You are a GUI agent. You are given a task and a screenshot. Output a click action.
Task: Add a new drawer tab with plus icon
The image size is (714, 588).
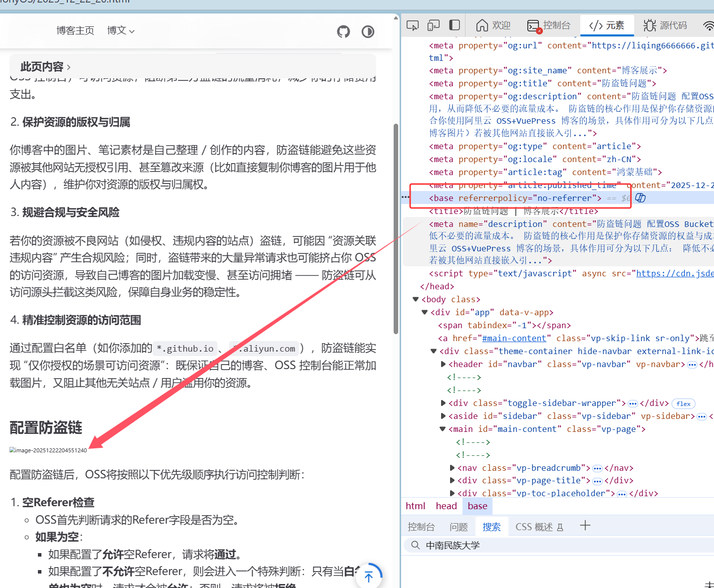[x=585, y=526]
